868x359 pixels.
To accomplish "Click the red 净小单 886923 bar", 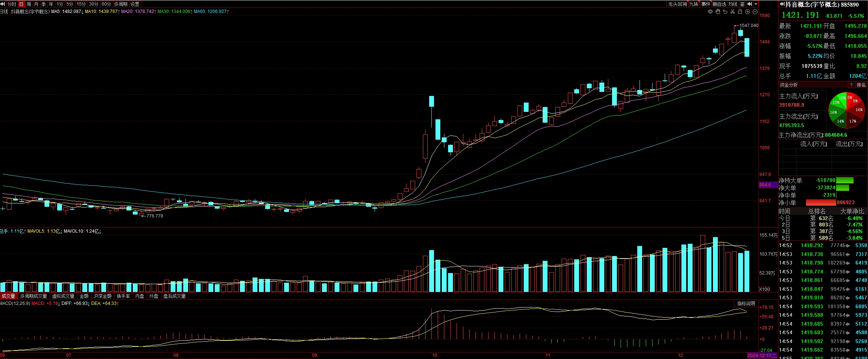I will pos(821,203).
